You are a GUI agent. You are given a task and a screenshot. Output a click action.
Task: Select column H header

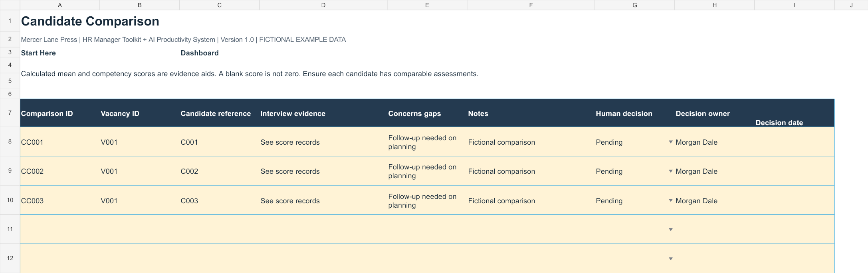pos(715,5)
